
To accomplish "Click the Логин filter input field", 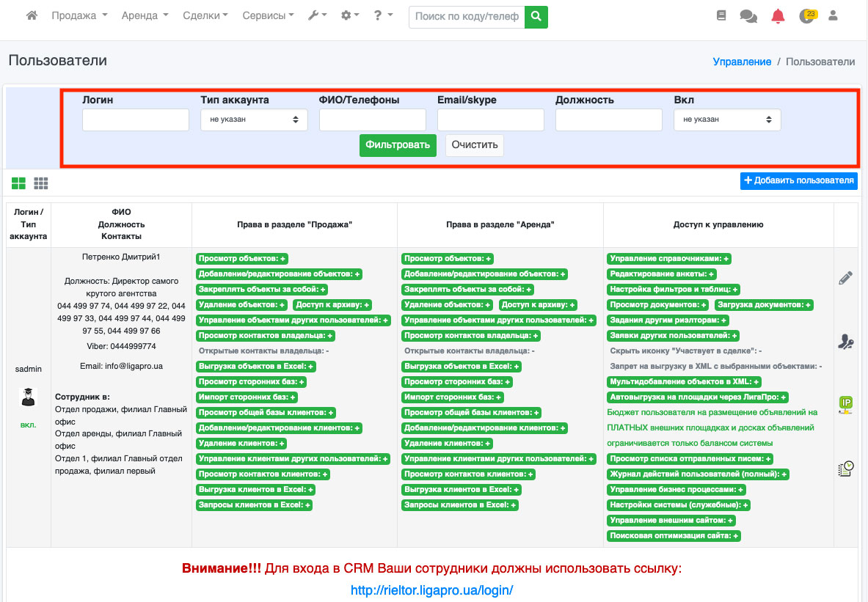I will (x=136, y=120).
